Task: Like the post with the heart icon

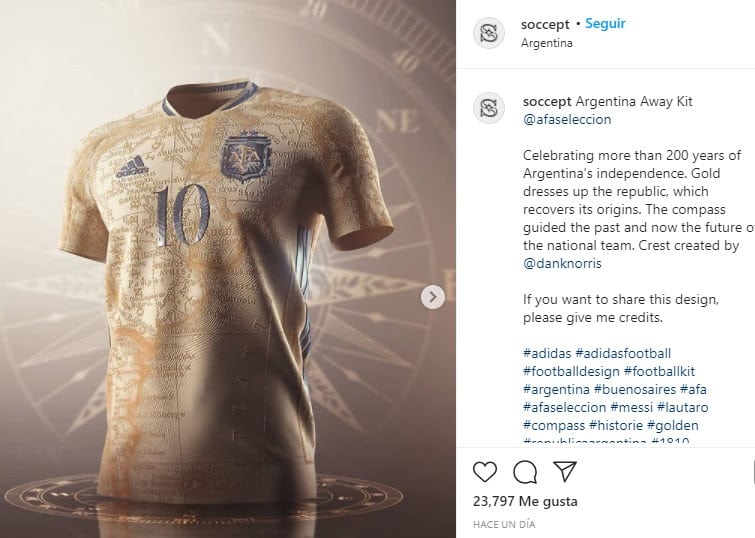Action: [x=484, y=472]
